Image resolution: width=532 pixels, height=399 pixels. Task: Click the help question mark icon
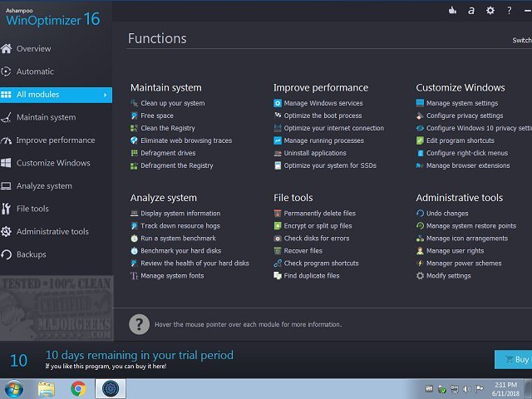(x=510, y=11)
